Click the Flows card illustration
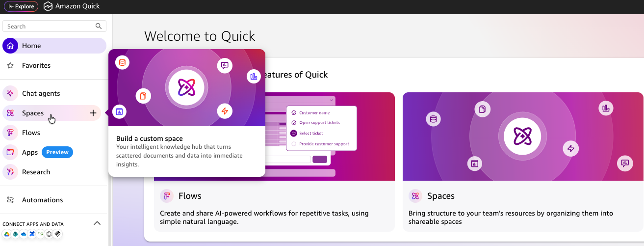The width and height of the screenshot is (644, 246). click(x=330, y=137)
